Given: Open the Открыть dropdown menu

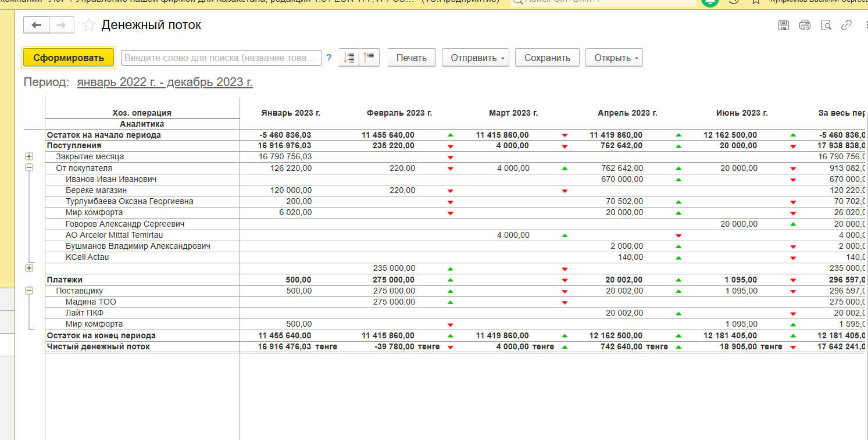Looking at the screenshot, I should click(613, 58).
